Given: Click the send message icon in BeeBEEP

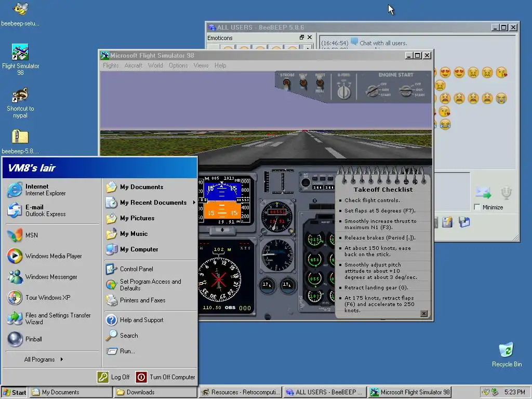Looking at the screenshot, I should pos(483,193).
